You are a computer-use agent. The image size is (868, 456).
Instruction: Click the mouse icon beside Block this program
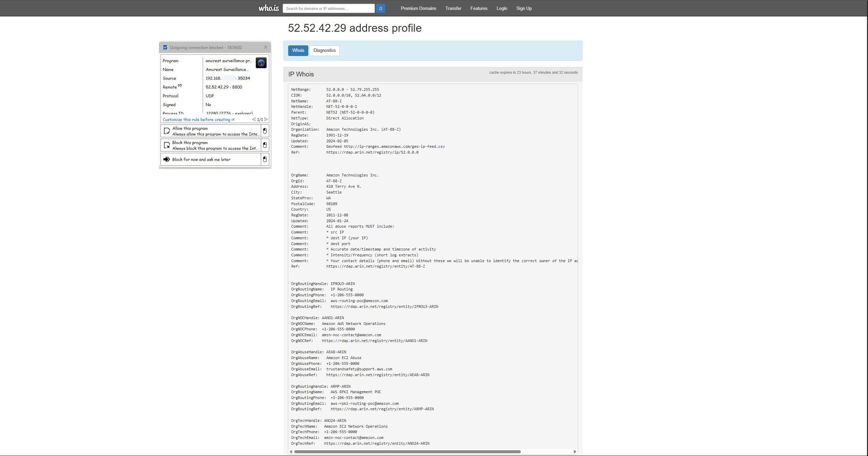265,145
